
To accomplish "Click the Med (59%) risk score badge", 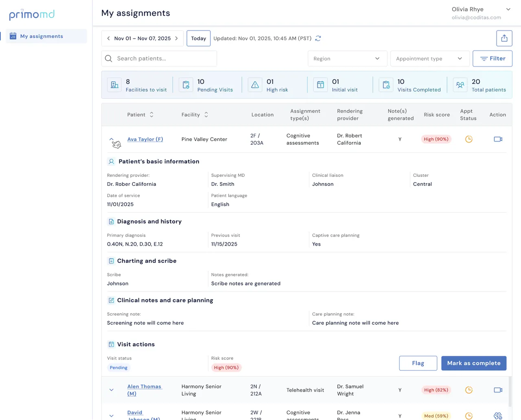I will pyautogui.click(x=436, y=416).
